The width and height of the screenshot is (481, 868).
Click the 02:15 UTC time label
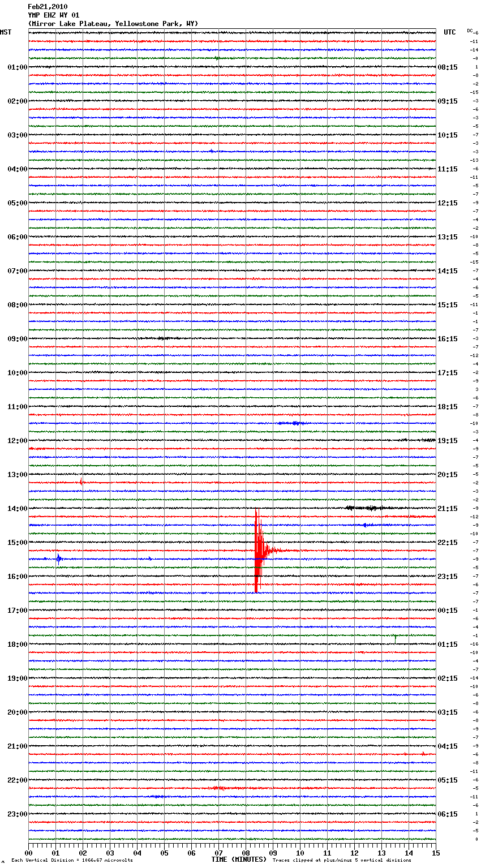click(x=448, y=678)
